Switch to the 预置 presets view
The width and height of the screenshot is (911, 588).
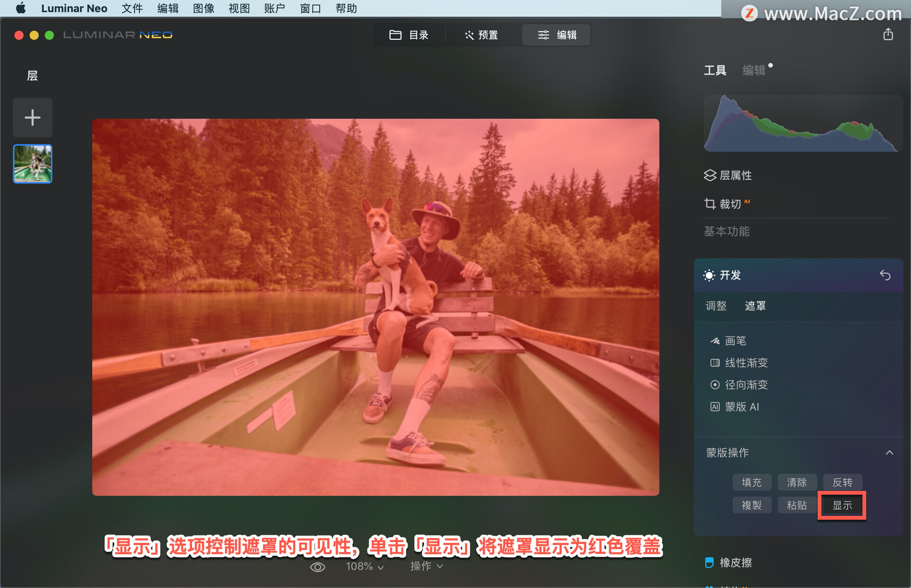[x=481, y=35]
